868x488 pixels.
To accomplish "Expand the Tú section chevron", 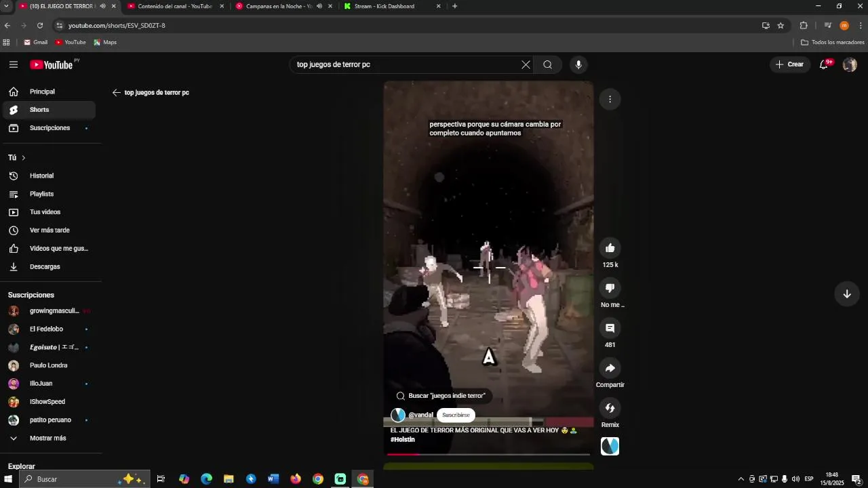I will tap(24, 158).
